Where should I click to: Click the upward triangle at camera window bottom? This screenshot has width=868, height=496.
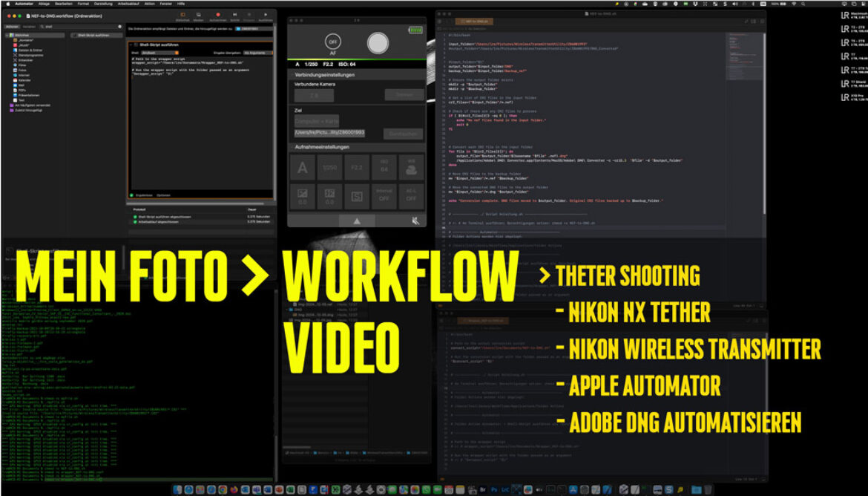click(357, 221)
